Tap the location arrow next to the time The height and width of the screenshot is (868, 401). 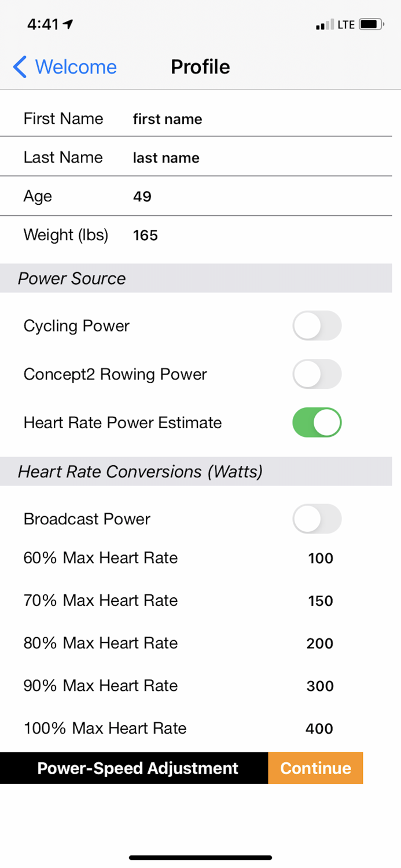(68, 25)
